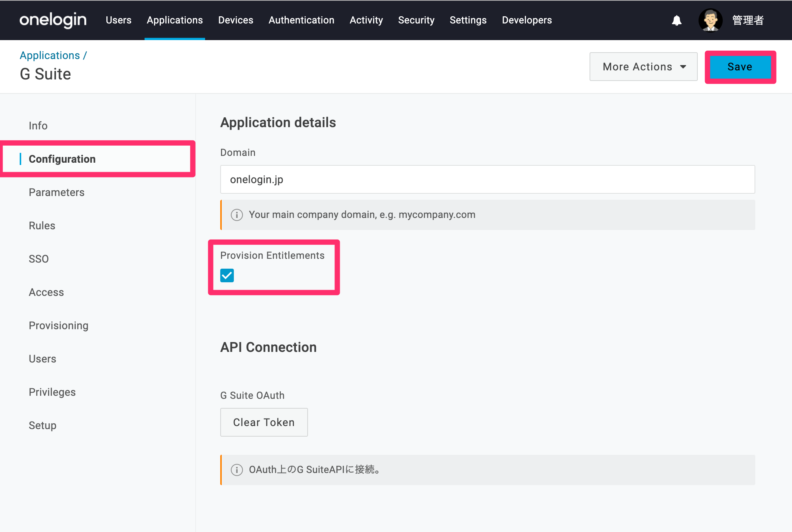Uncheck the Provision Entitlements checkbox
The image size is (792, 532).
pos(227,275)
